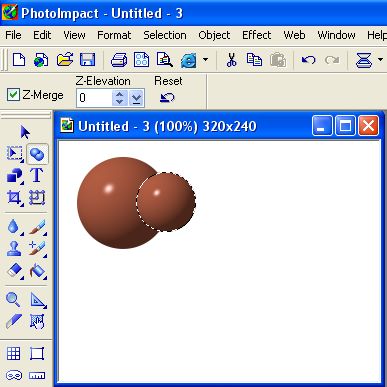This screenshot has width=387, height=387.
Task: Select the Paintbrush tool
Action: 37,227
